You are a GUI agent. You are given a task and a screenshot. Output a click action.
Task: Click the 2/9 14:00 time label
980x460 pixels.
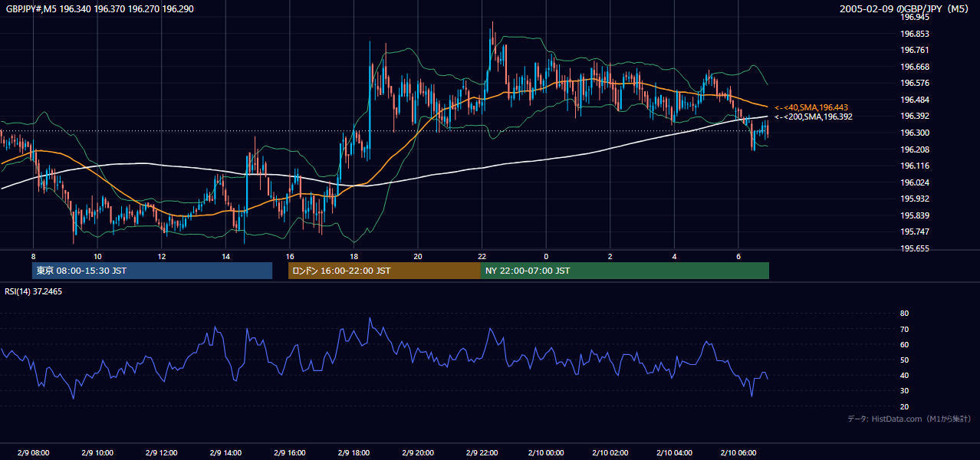tap(225, 452)
